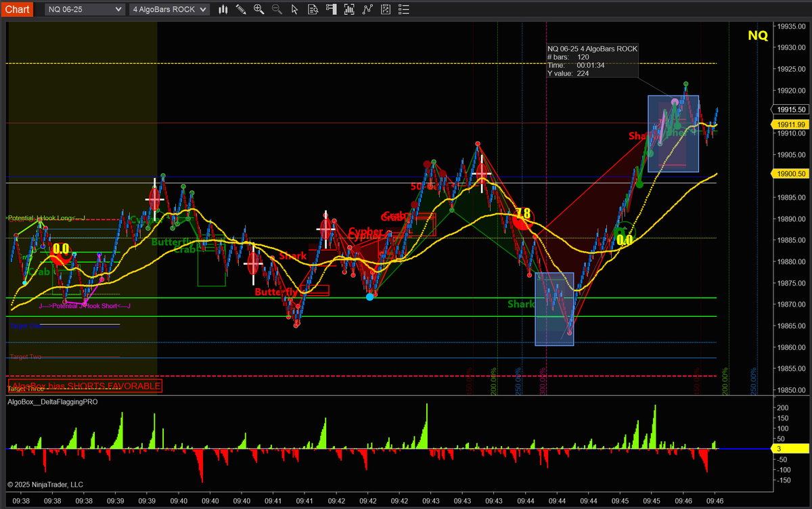
Task: Click the cyan dot at the swing low
Action: pyautogui.click(x=369, y=296)
